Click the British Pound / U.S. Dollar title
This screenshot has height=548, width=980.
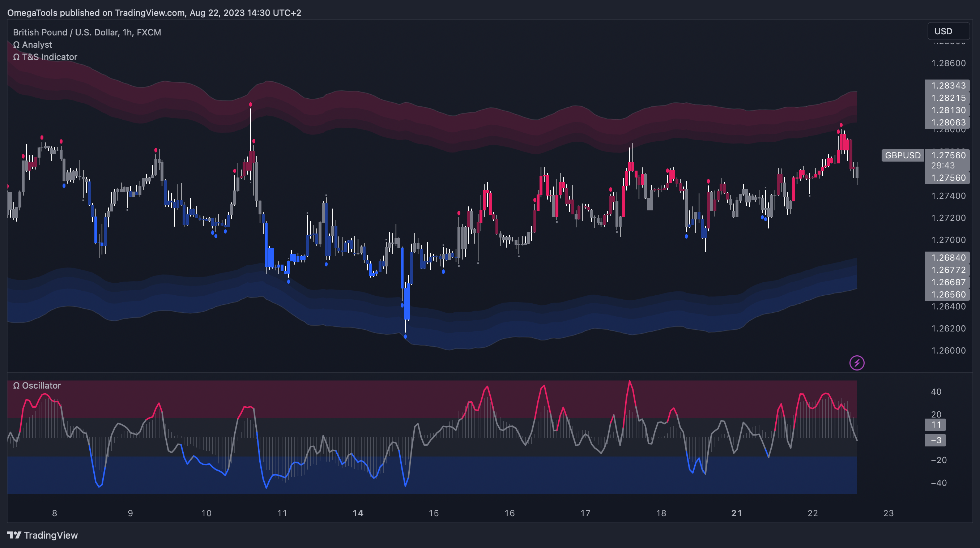(87, 32)
